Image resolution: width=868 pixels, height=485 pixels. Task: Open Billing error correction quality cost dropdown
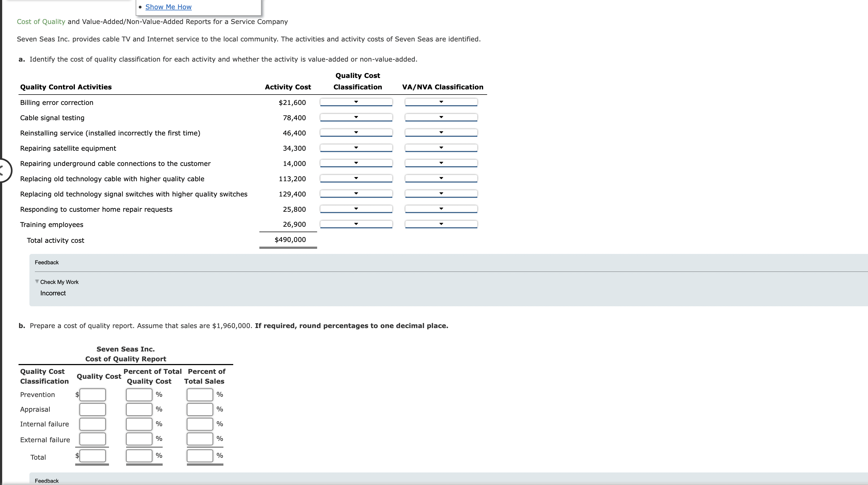[356, 102]
